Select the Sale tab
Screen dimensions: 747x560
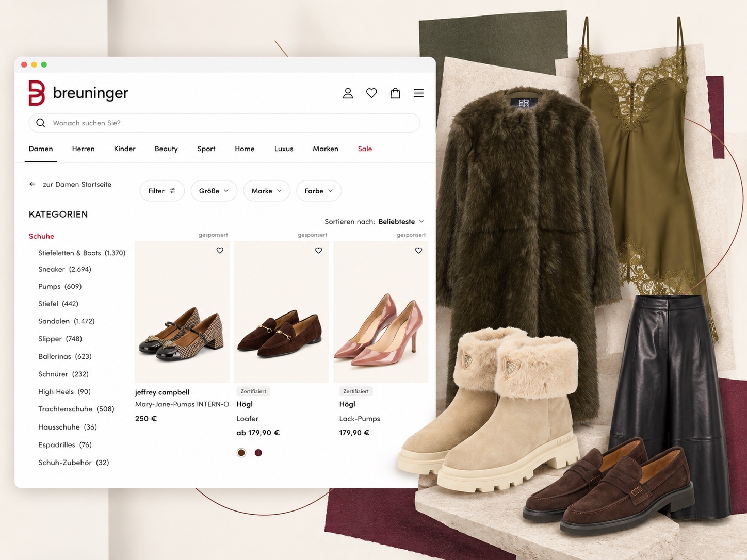coord(365,149)
